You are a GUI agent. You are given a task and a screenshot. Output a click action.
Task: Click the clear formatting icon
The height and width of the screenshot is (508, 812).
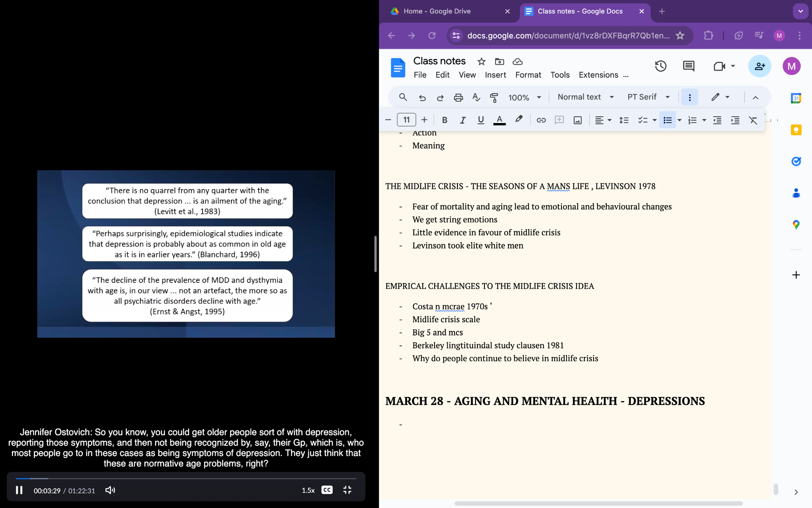pos(753,120)
